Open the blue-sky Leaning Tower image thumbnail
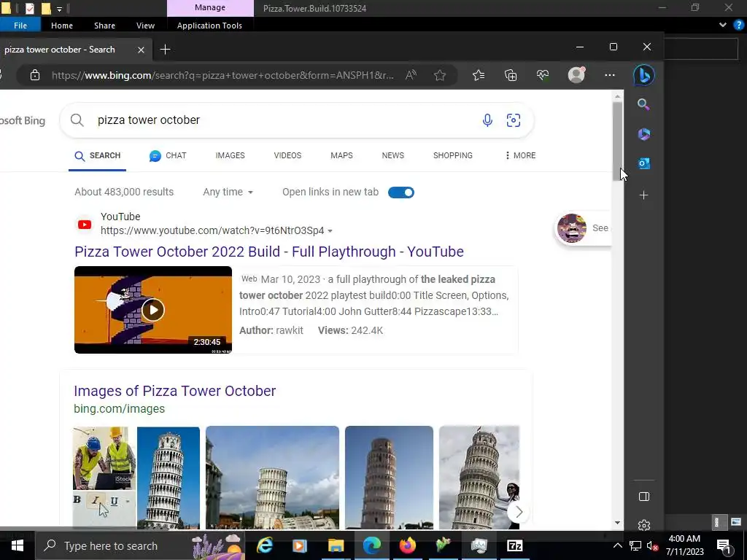The width and height of the screenshot is (747, 560). [x=169, y=478]
